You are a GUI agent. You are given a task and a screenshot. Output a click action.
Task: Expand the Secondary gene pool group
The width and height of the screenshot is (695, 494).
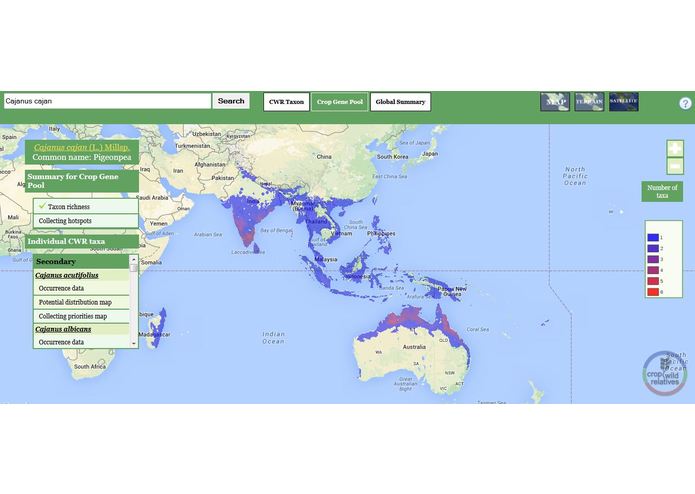(82, 261)
